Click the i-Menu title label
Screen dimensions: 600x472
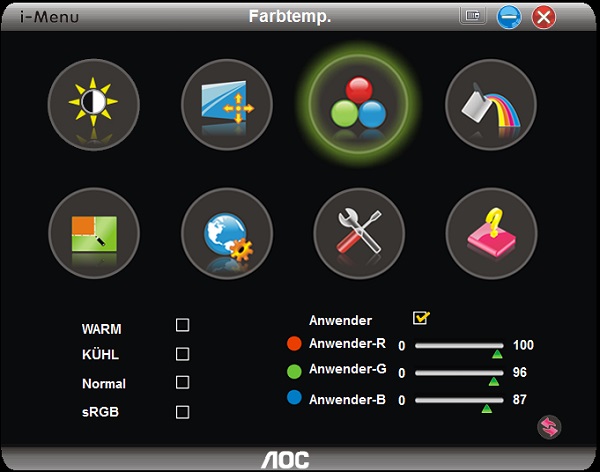click(x=49, y=17)
